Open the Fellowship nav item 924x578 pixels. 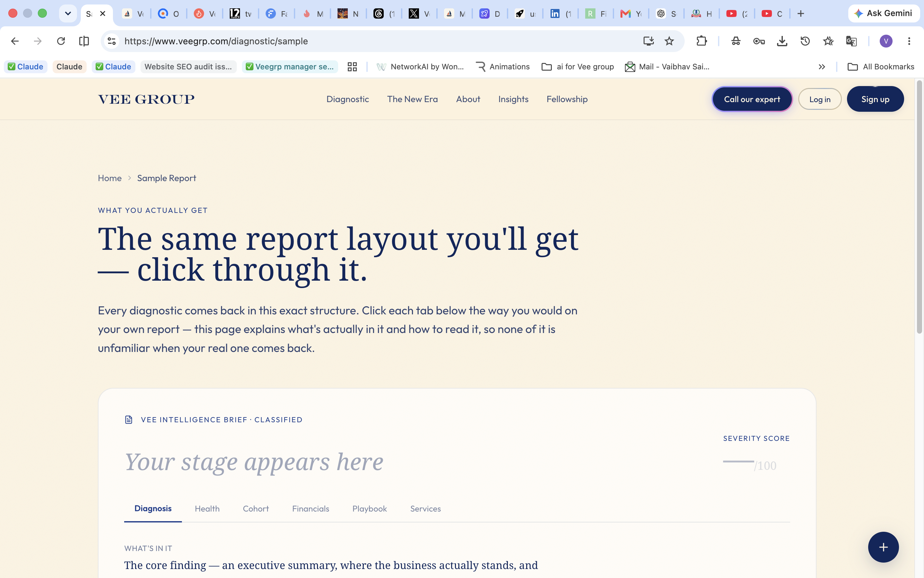pyautogui.click(x=567, y=99)
